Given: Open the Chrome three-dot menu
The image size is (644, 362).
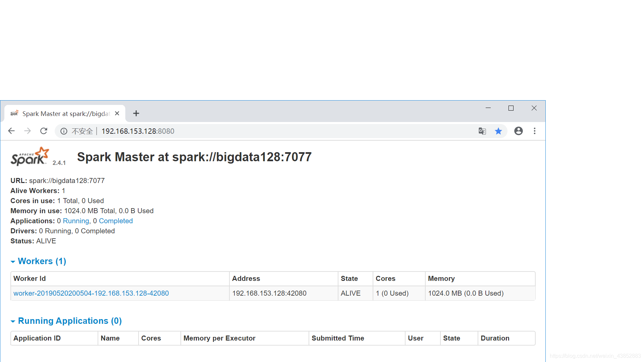Looking at the screenshot, I should pos(535,131).
